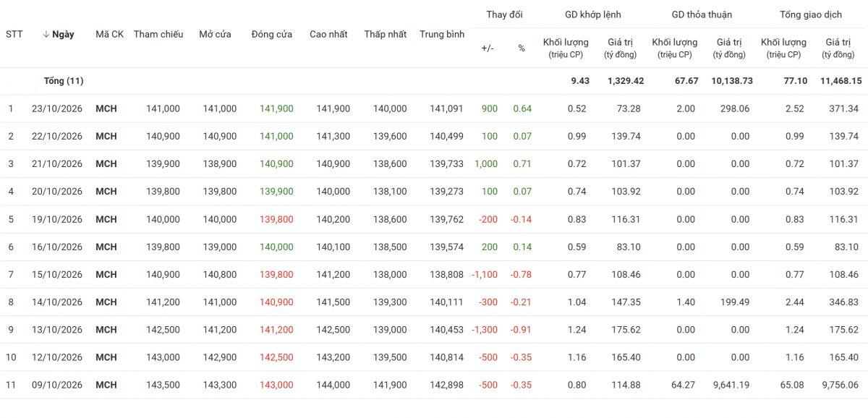The height and width of the screenshot is (418, 868).
Task: Select the summary total 10,138.73
Action: coord(732,81)
